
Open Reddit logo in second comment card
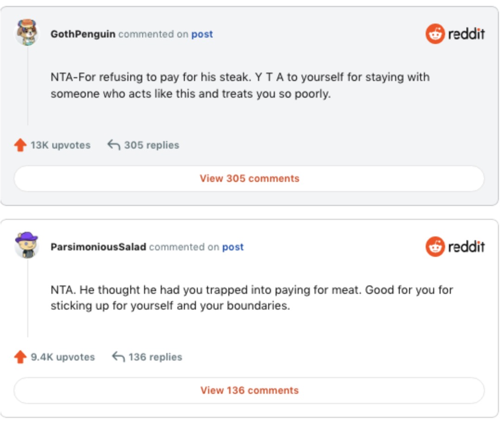tap(455, 247)
